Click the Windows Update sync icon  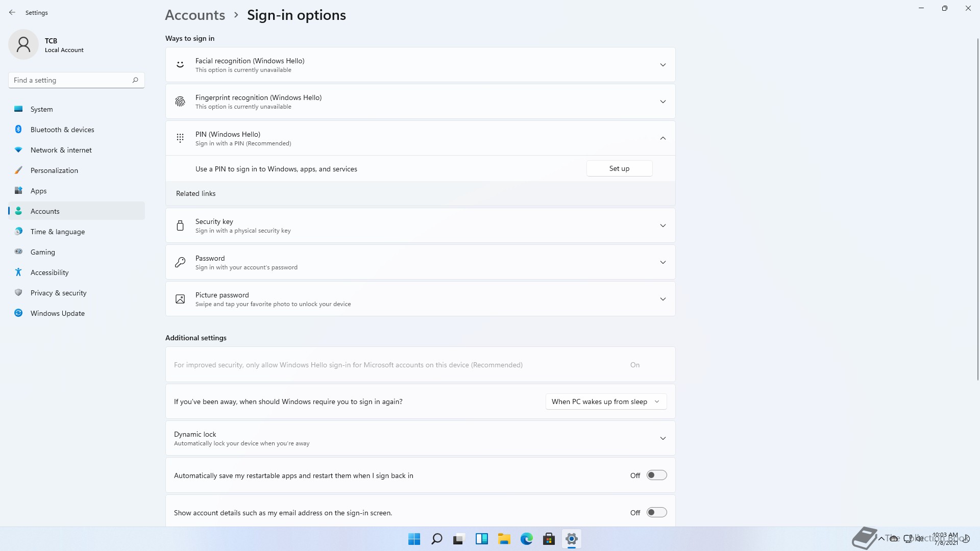coord(18,313)
